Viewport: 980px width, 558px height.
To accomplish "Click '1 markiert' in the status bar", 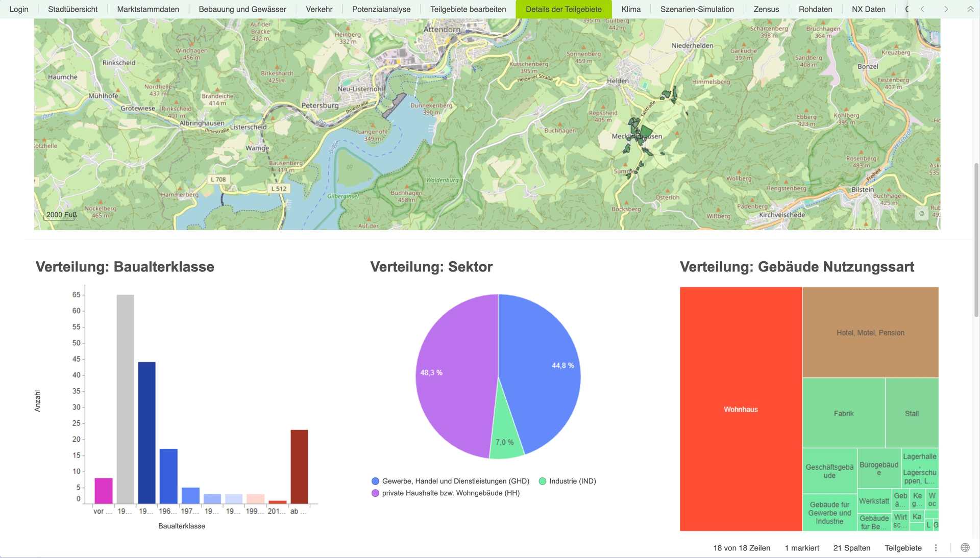I will 802,548.
